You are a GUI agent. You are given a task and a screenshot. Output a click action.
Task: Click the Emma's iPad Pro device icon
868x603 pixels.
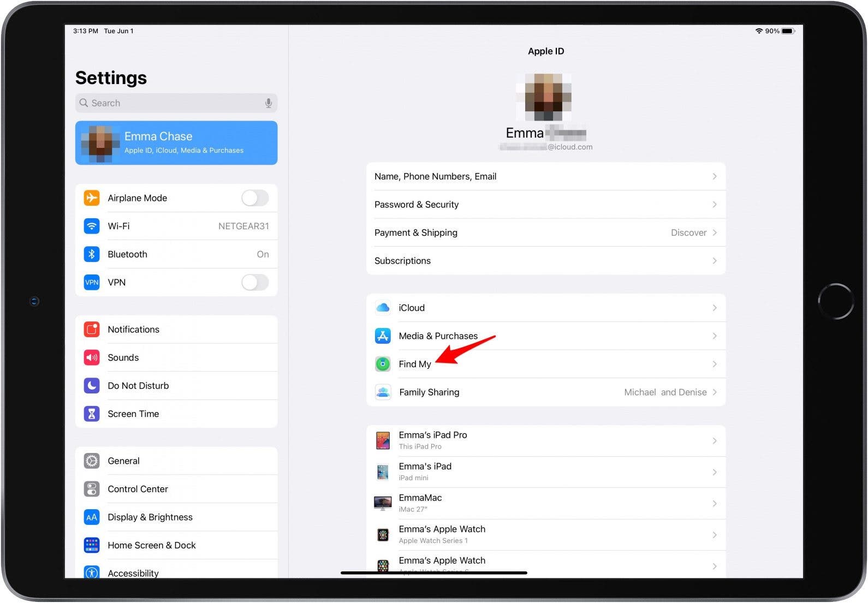pos(383,440)
